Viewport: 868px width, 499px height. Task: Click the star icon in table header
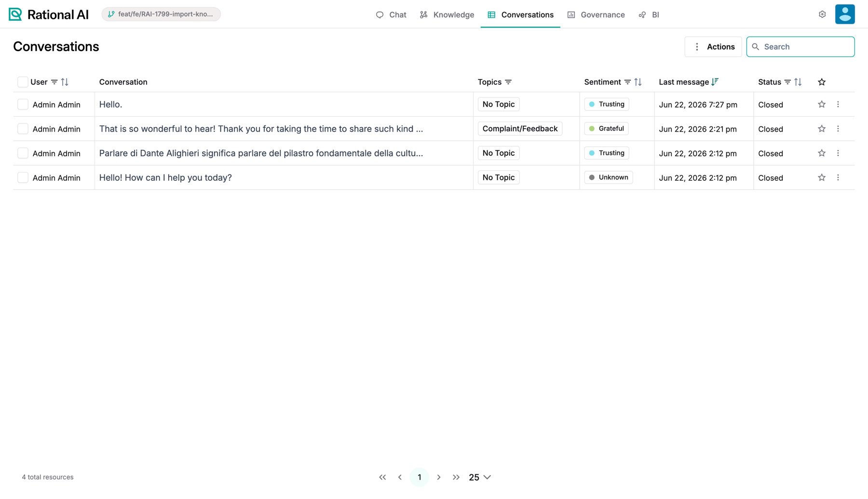(822, 82)
